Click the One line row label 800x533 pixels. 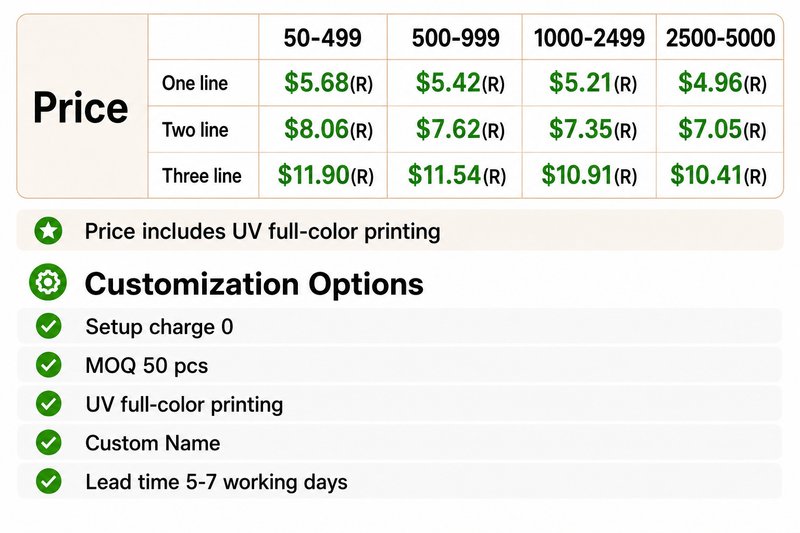195,83
